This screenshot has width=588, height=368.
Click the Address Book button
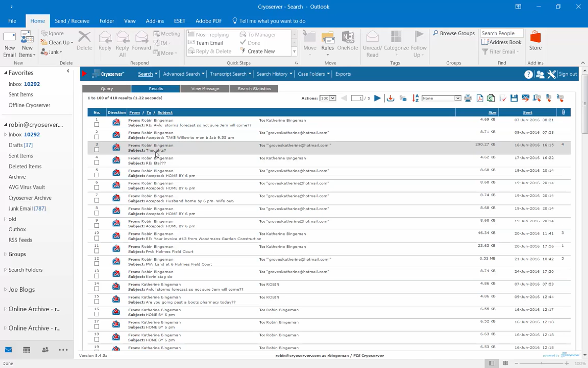501,42
